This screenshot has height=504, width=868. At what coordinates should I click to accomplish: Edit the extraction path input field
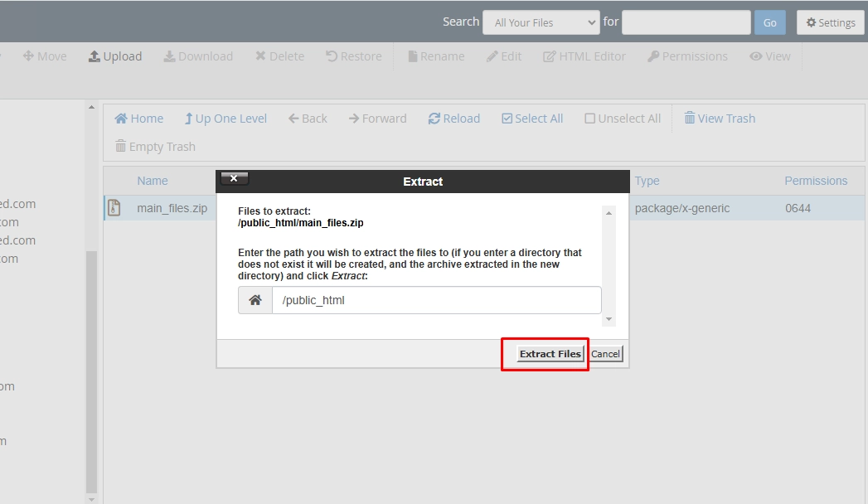point(436,300)
